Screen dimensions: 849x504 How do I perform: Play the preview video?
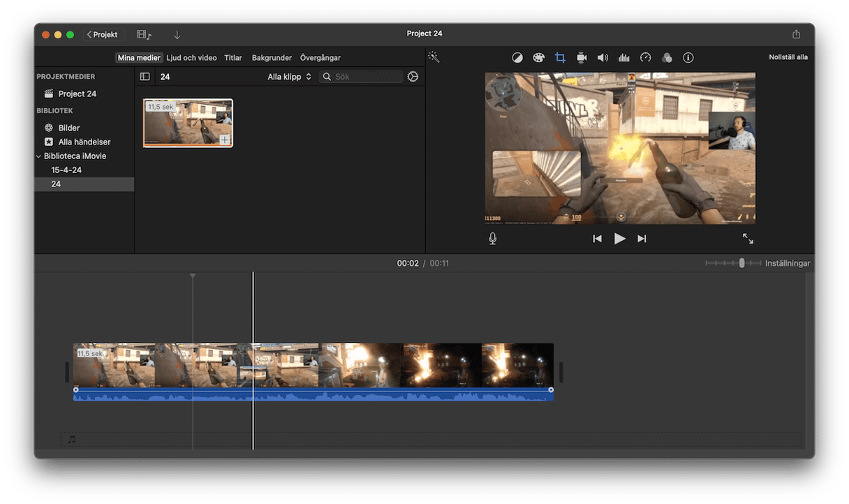click(619, 239)
